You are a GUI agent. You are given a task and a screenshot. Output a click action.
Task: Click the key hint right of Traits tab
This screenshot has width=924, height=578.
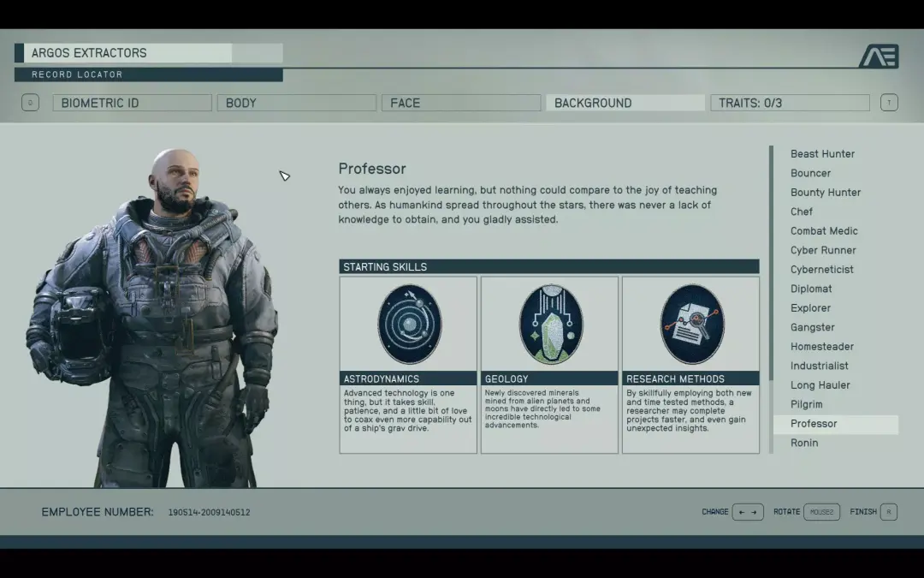[x=889, y=103]
